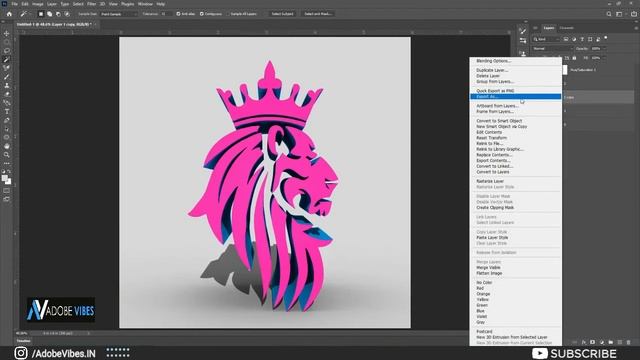This screenshot has width=640, height=360.
Task: Select the Hand tool
Action: [7, 146]
